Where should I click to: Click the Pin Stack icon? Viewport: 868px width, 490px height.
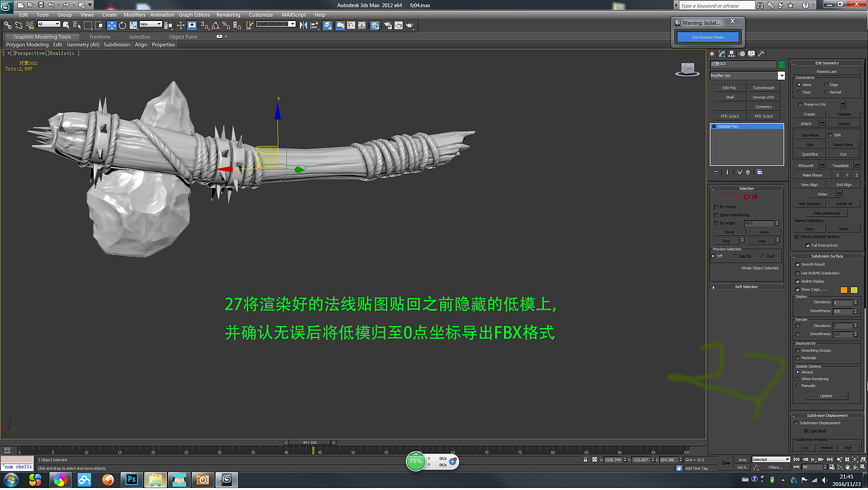(716, 171)
